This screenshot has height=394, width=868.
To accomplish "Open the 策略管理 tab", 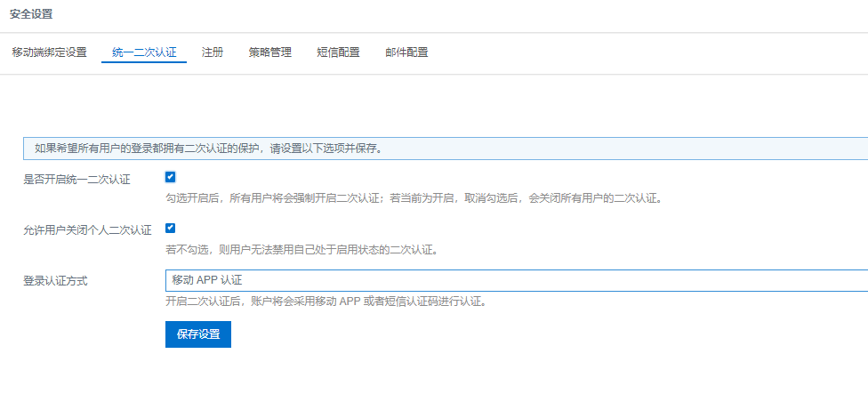I will coord(270,52).
